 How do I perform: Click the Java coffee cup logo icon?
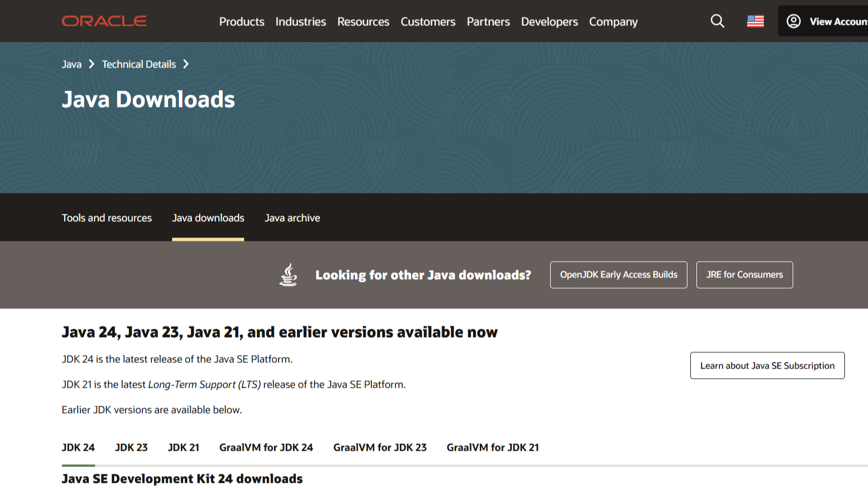[288, 275]
